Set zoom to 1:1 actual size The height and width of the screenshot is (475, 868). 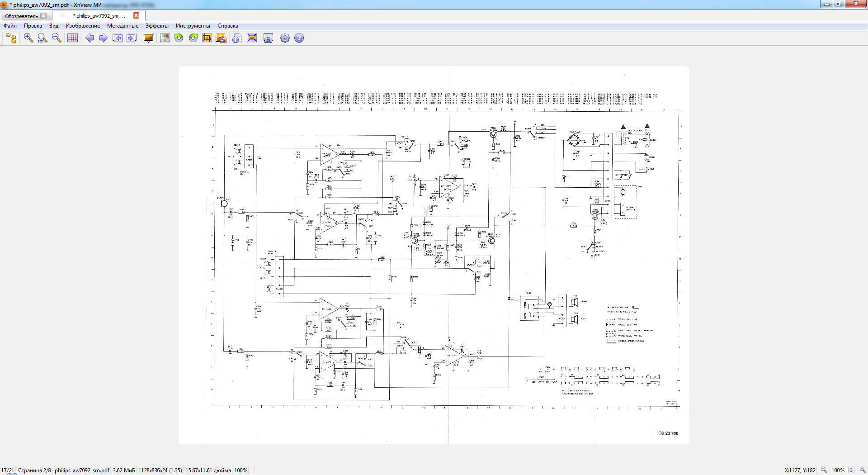tap(42, 38)
